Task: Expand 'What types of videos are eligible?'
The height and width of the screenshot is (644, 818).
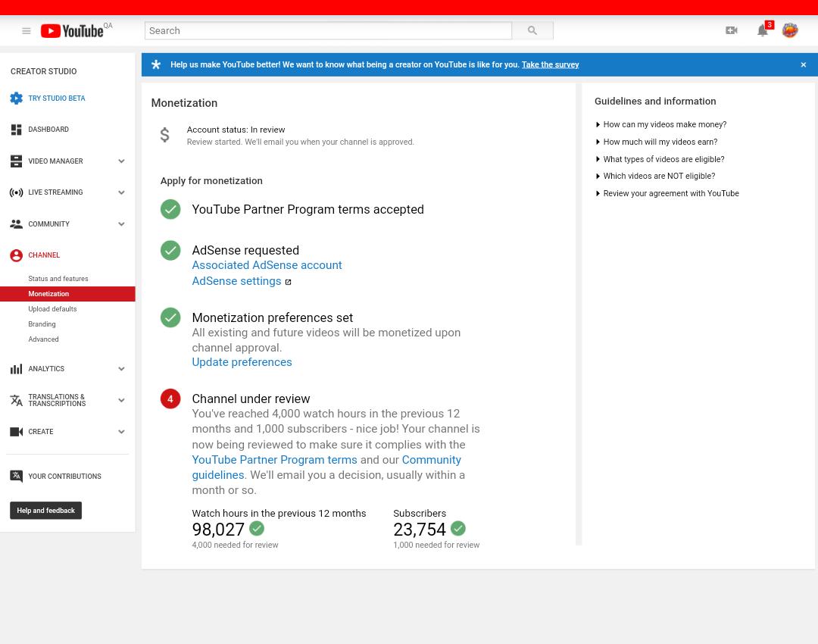Action: (x=660, y=159)
